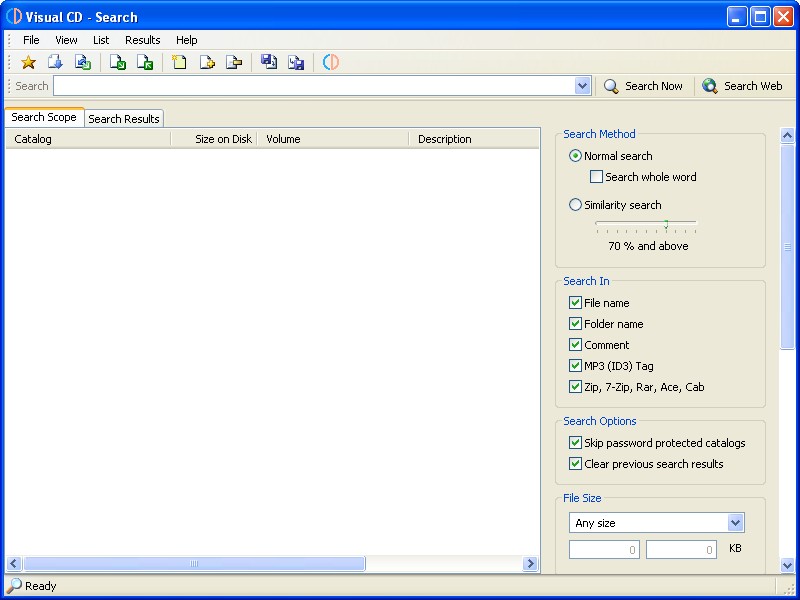Screen dimensions: 800x600
Task: Click the similarity percentage slider
Action: [646, 224]
